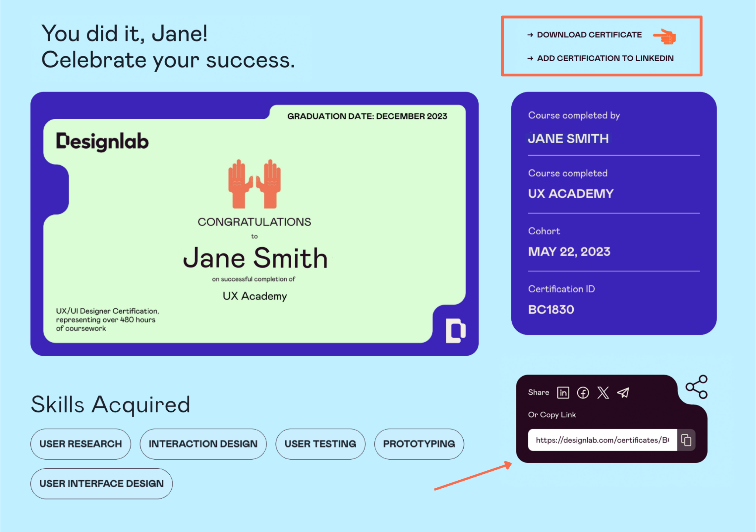The image size is (756, 532).
Task: Select the PROTOTYPING skill tag
Action: click(419, 444)
